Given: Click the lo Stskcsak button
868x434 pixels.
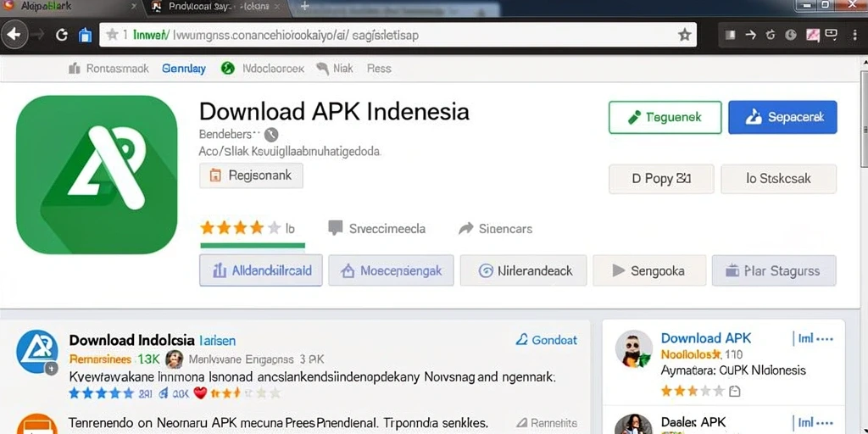Looking at the screenshot, I should tap(778, 179).
